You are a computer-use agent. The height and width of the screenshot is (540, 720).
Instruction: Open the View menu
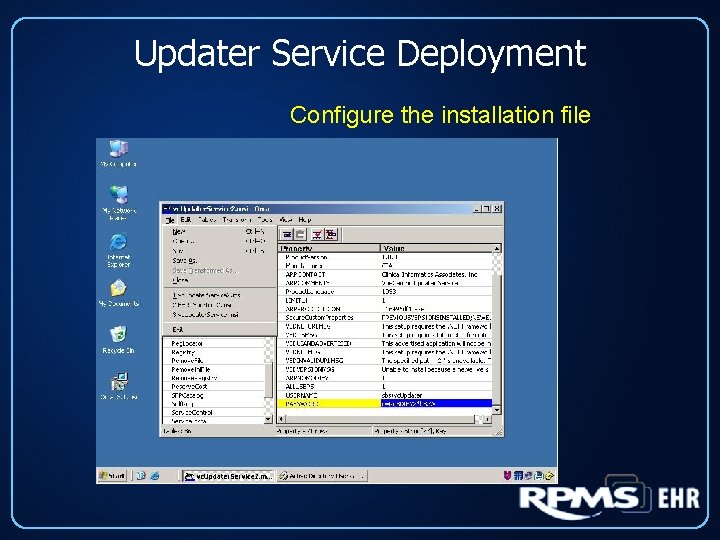point(286,220)
